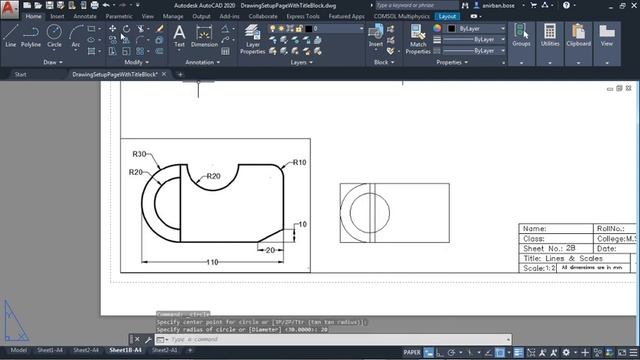Toggle lineweight display in status bar
The height and width of the screenshot is (360, 640).
518,353
